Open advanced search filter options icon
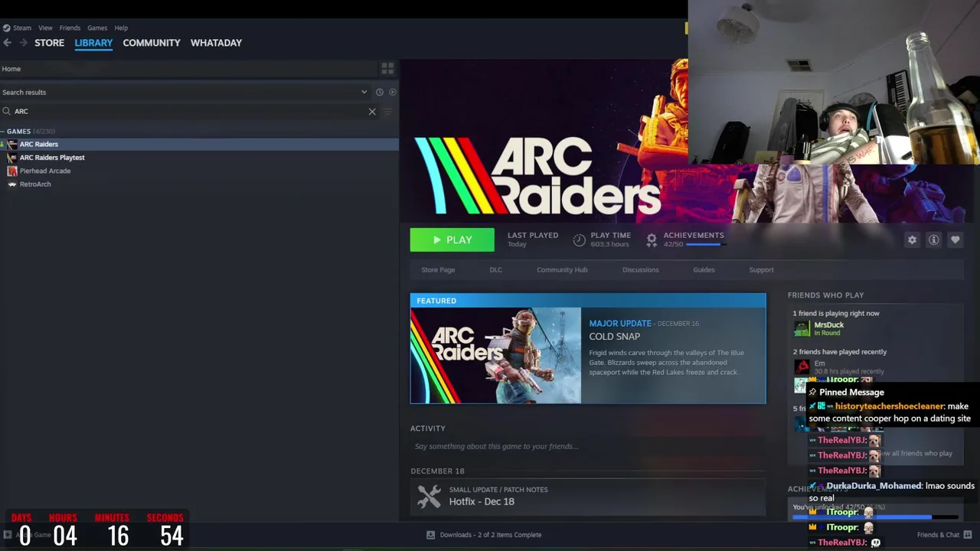The height and width of the screenshot is (551, 980). pyautogui.click(x=387, y=112)
